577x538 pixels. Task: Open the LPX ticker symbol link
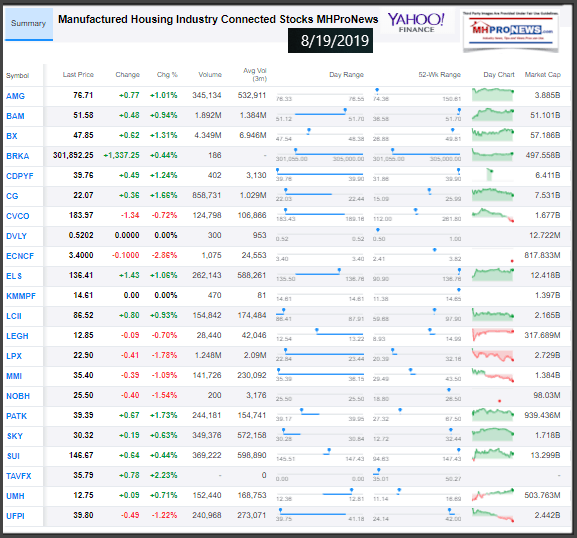pyautogui.click(x=14, y=356)
